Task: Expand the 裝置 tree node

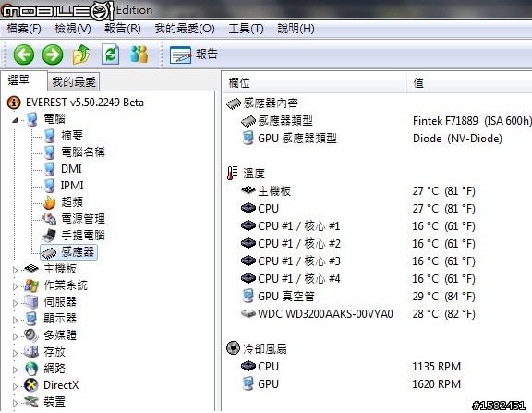Action: click(x=15, y=403)
